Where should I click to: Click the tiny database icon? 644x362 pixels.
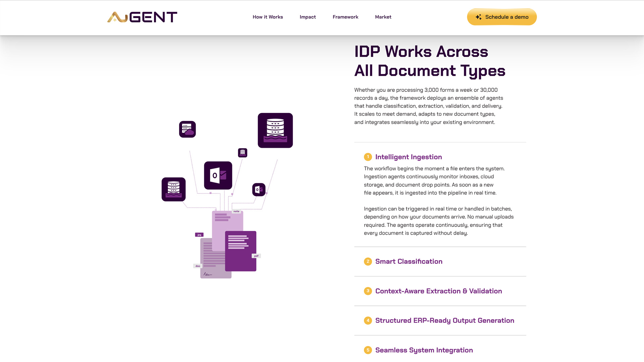(243, 153)
